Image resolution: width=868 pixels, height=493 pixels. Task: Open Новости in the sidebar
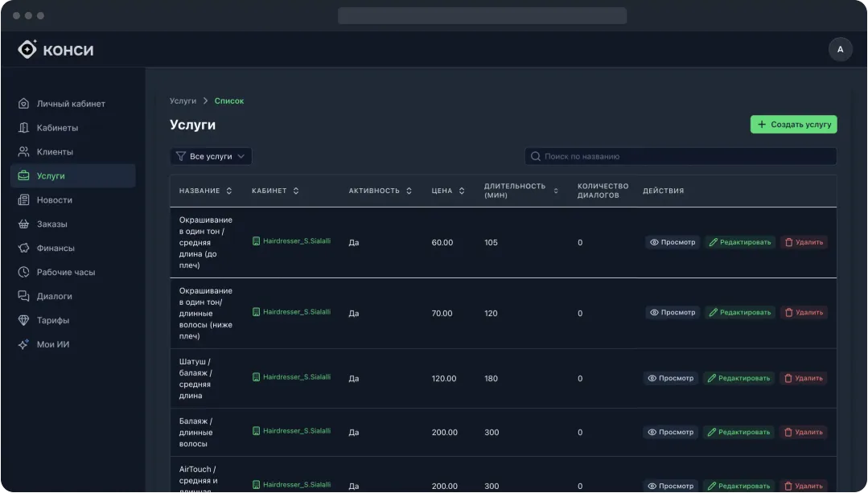tap(54, 200)
